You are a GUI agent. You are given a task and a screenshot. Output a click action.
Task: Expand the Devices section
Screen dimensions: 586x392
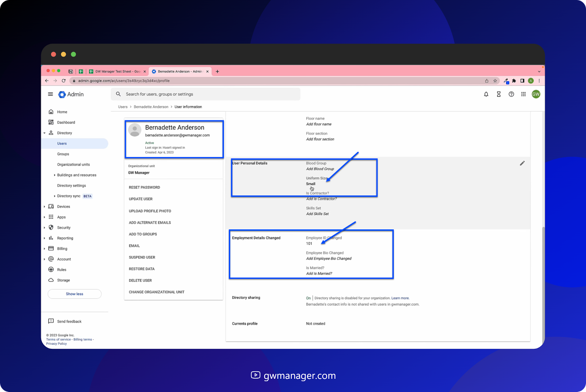click(x=45, y=207)
